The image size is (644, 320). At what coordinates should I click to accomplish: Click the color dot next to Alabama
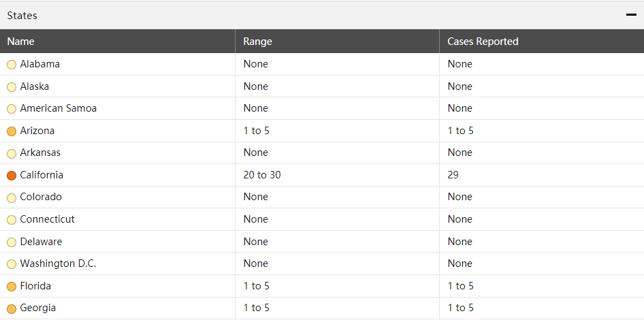[x=12, y=65]
